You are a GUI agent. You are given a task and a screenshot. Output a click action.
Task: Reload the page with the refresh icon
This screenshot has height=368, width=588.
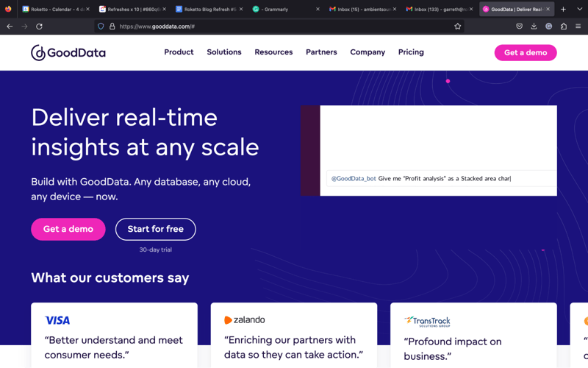(39, 26)
